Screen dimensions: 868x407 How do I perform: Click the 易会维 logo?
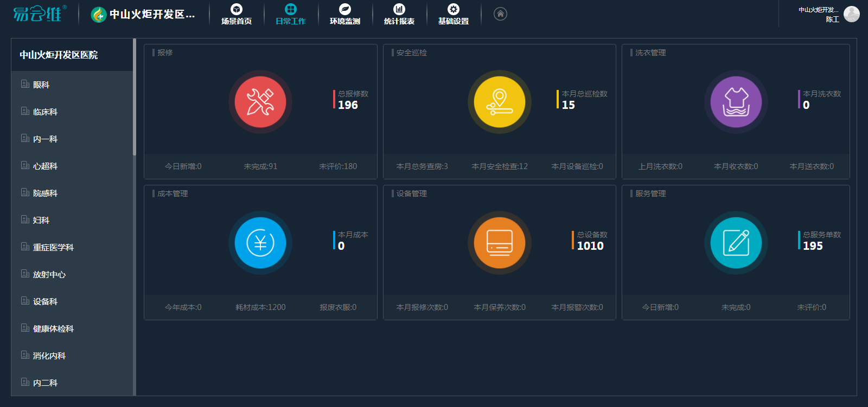coord(39,14)
